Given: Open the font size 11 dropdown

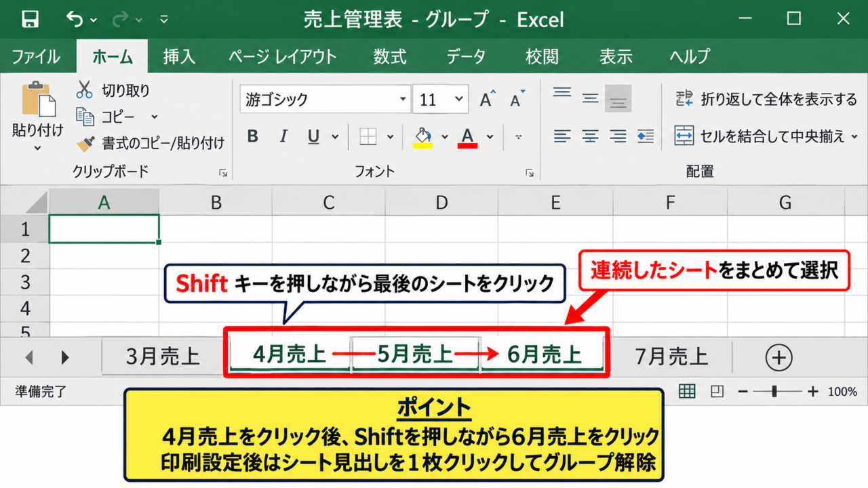Looking at the screenshot, I should [x=460, y=100].
